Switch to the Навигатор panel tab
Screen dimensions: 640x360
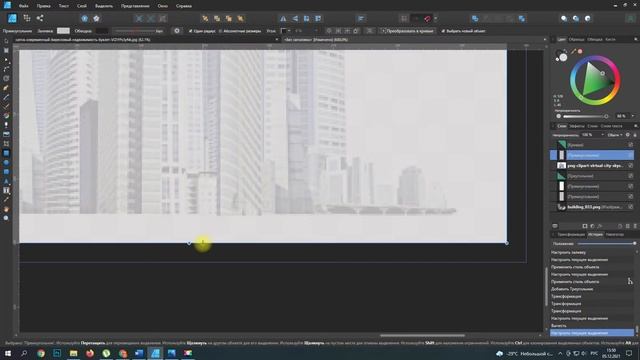(614, 234)
